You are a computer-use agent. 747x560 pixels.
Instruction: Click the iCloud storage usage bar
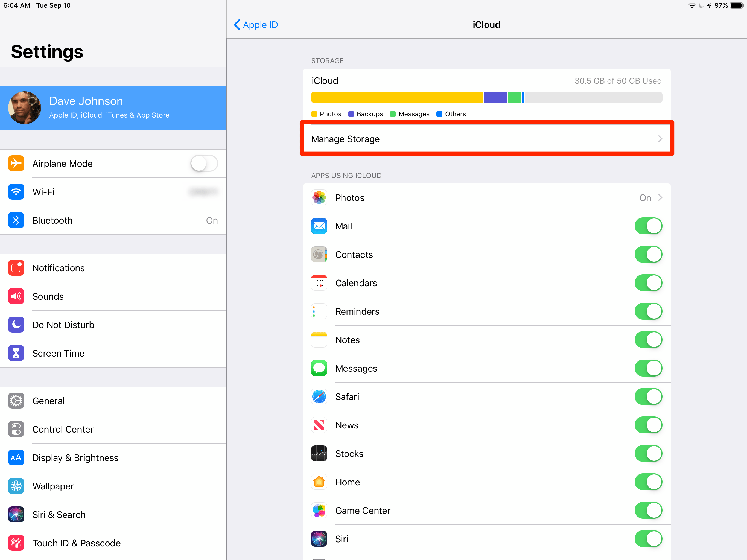pyautogui.click(x=486, y=97)
